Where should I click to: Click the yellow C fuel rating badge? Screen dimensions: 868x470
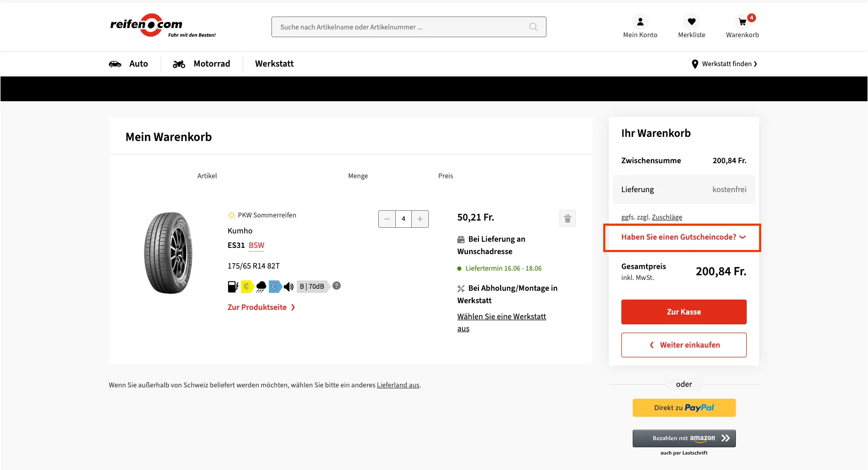click(247, 287)
